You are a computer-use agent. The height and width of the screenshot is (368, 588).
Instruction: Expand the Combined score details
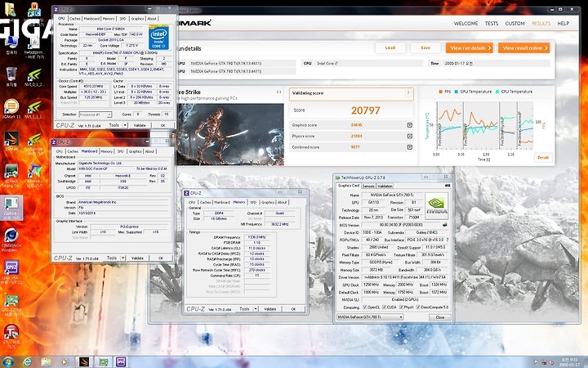pos(409,147)
